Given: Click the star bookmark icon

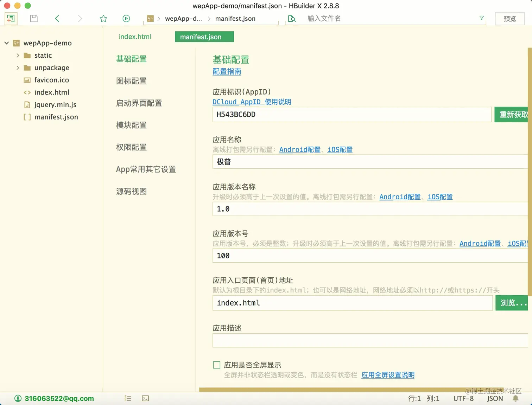Looking at the screenshot, I should (103, 19).
